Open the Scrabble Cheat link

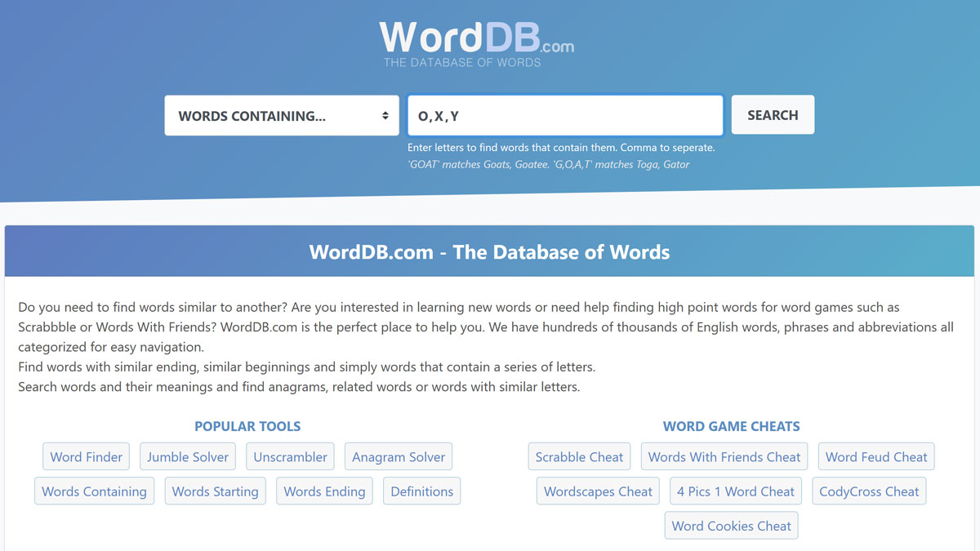pos(579,457)
